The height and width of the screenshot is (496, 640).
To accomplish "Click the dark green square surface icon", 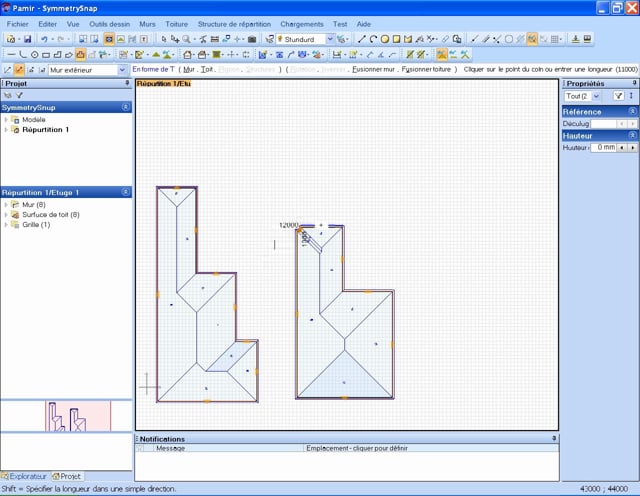I will [x=216, y=55].
